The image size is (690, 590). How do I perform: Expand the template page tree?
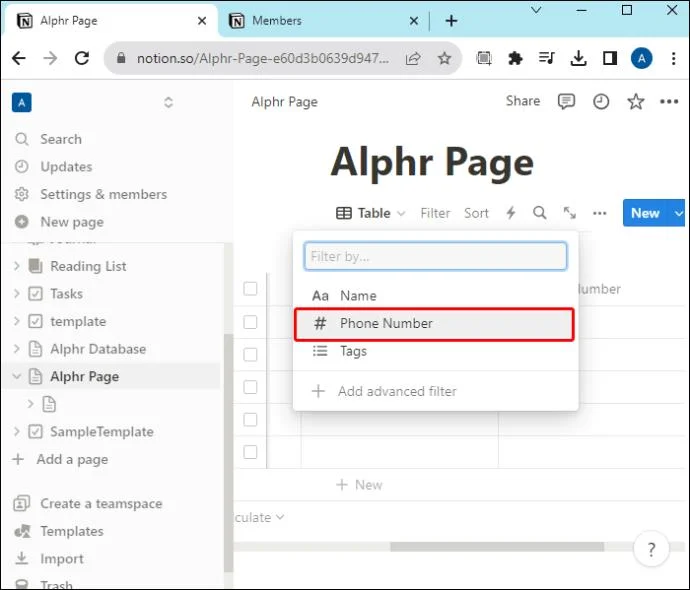(x=17, y=321)
